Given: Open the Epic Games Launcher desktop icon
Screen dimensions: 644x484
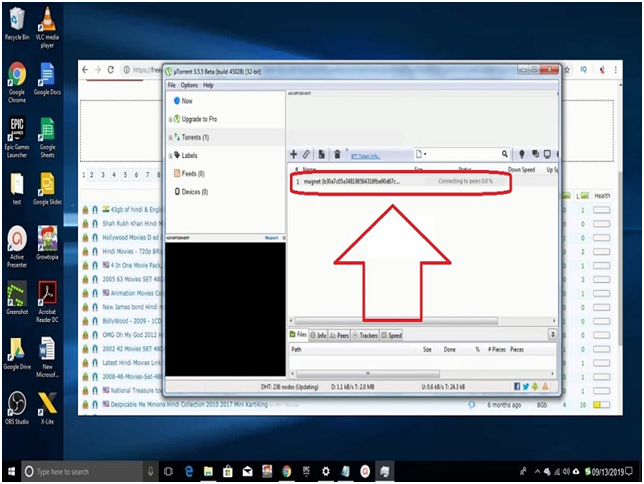Looking at the screenshot, I should click(x=17, y=137).
